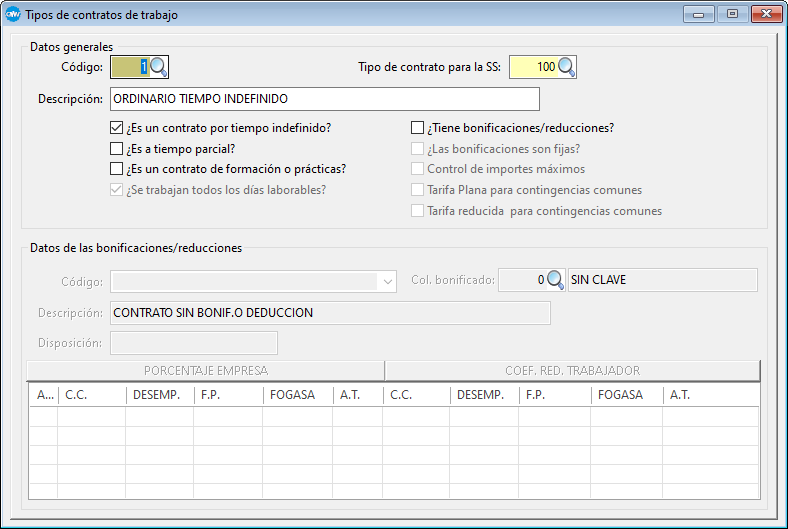This screenshot has width=788, height=529.
Task: Select COEF. RED. TRABAJADOR header tab
Action: pyautogui.click(x=572, y=370)
